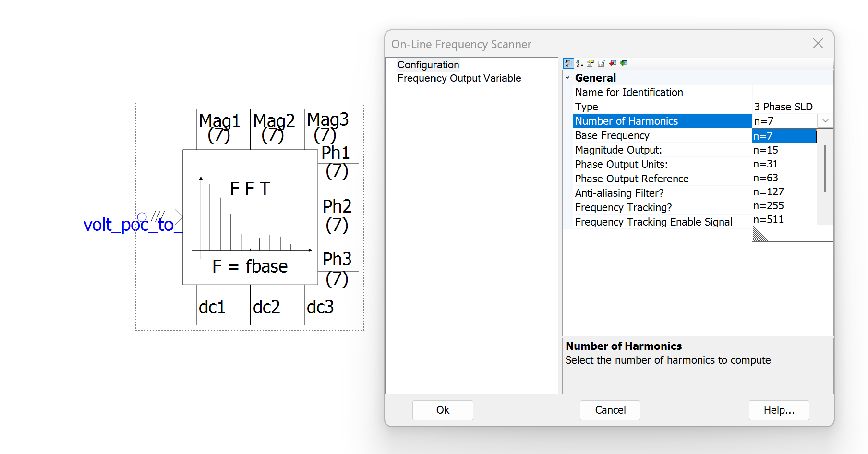Image resolution: width=868 pixels, height=454 pixels.
Task: Collapse the General property group
Action: (567, 78)
